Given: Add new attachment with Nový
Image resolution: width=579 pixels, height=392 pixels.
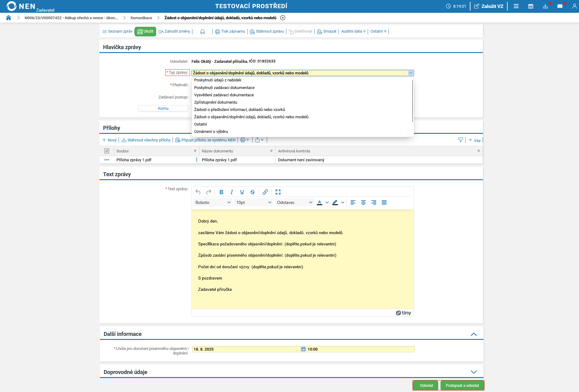Looking at the screenshot, I should [x=109, y=140].
